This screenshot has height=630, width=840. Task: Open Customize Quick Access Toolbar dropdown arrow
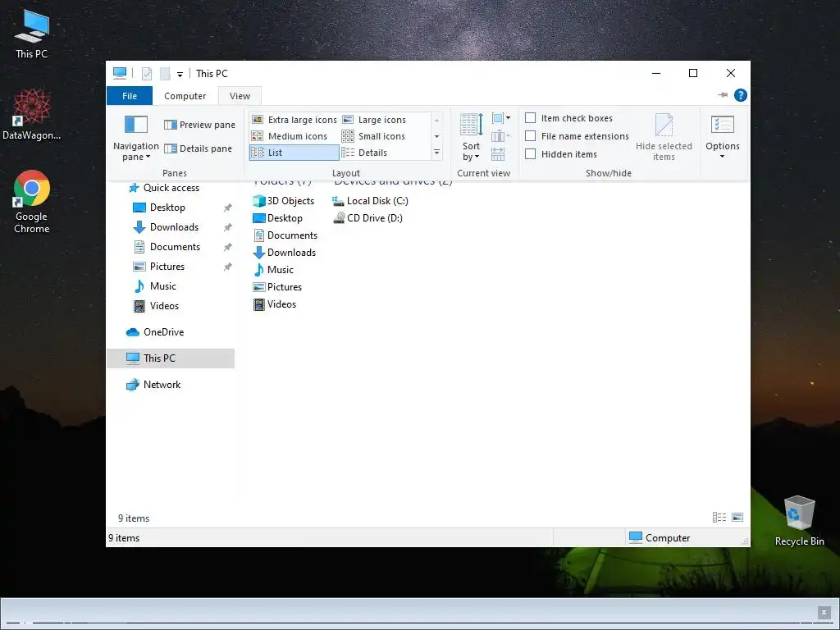click(180, 74)
